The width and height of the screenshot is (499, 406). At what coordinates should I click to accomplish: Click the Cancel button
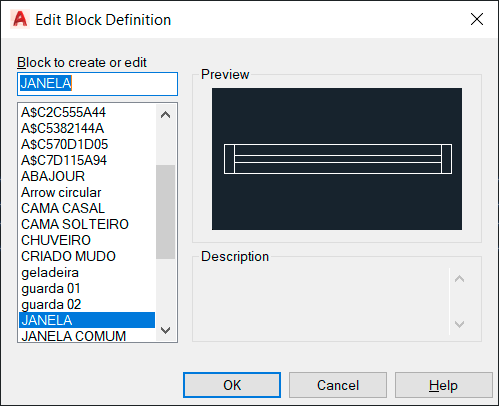338,385
